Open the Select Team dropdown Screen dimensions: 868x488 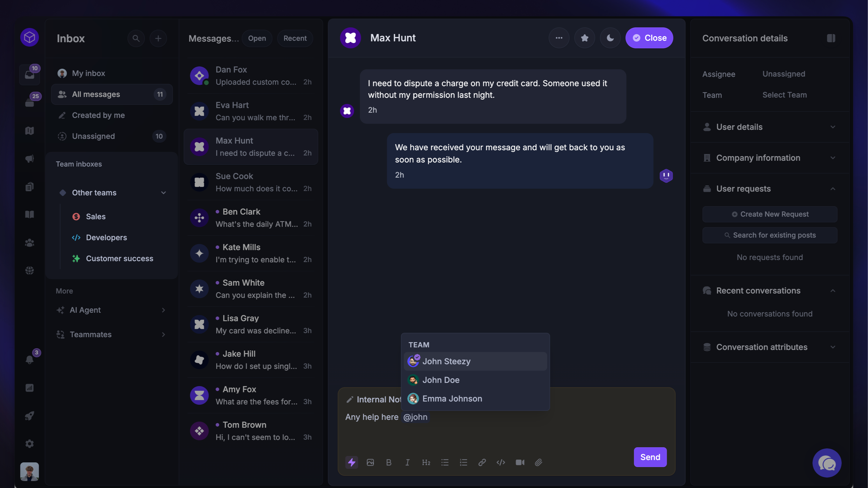(784, 95)
